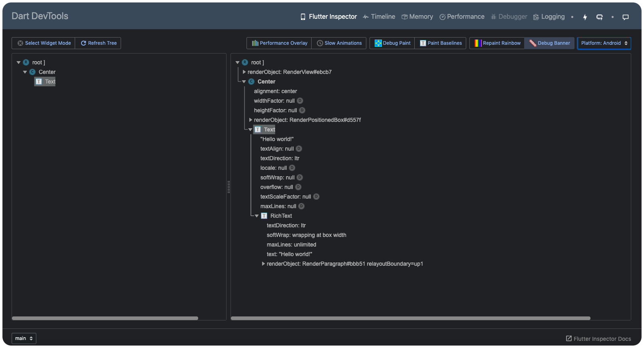
Task: Toggle Performance Overlay
Action: [x=279, y=43]
